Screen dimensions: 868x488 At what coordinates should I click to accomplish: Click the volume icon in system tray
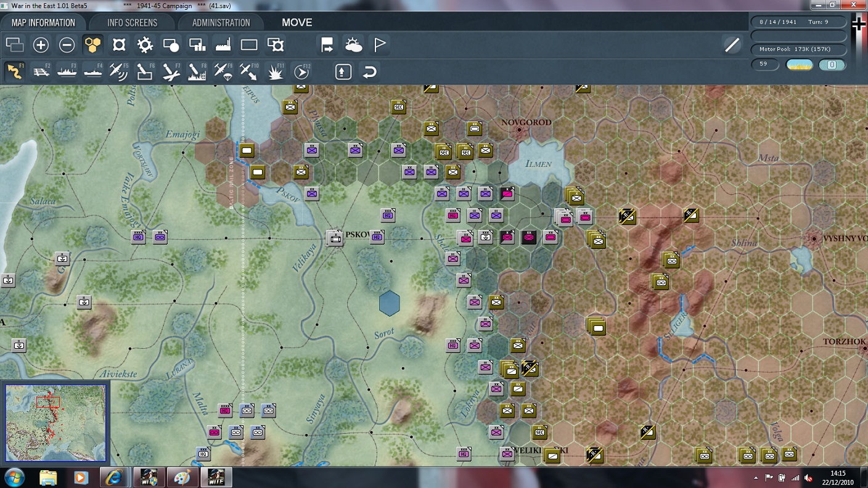(808, 478)
